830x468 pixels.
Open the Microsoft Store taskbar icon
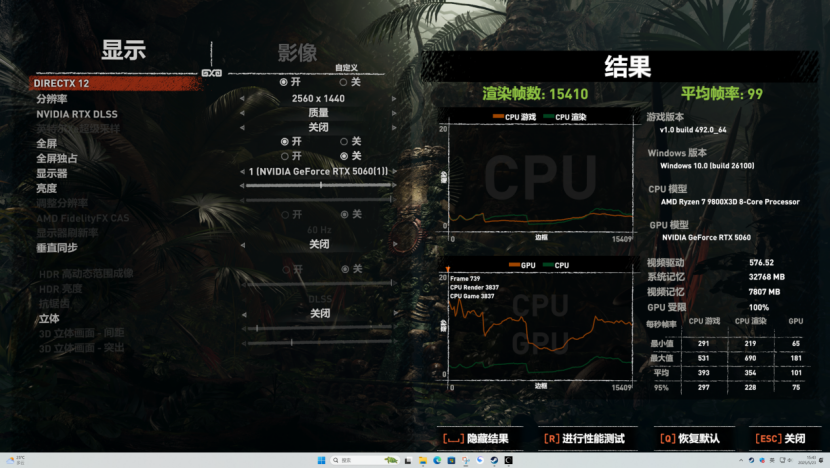tap(451, 461)
